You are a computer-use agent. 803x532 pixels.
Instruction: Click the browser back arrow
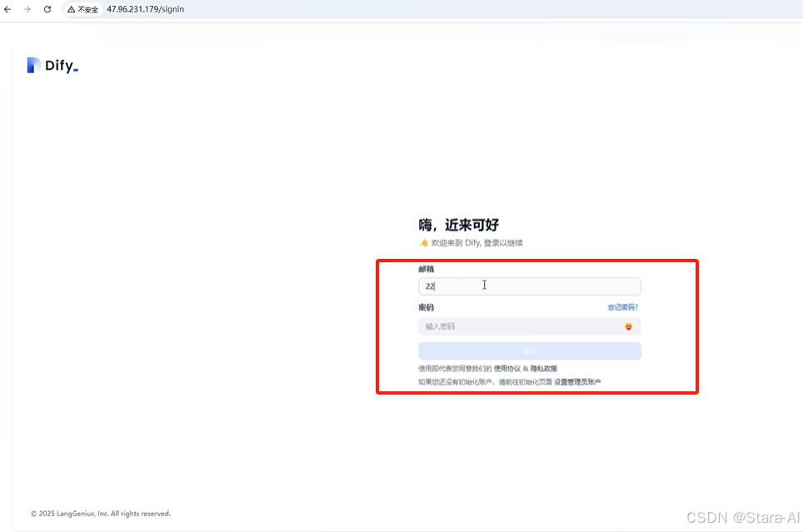click(7, 9)
